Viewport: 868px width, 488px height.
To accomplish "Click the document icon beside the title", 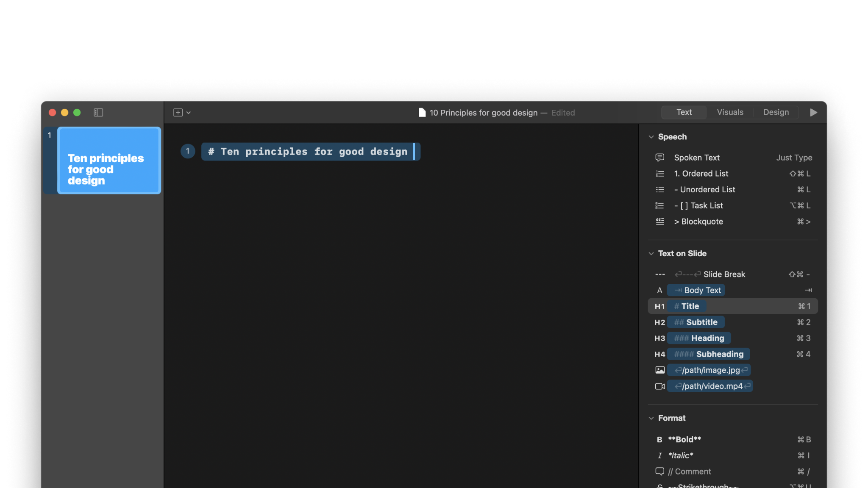I will point(422,112).
